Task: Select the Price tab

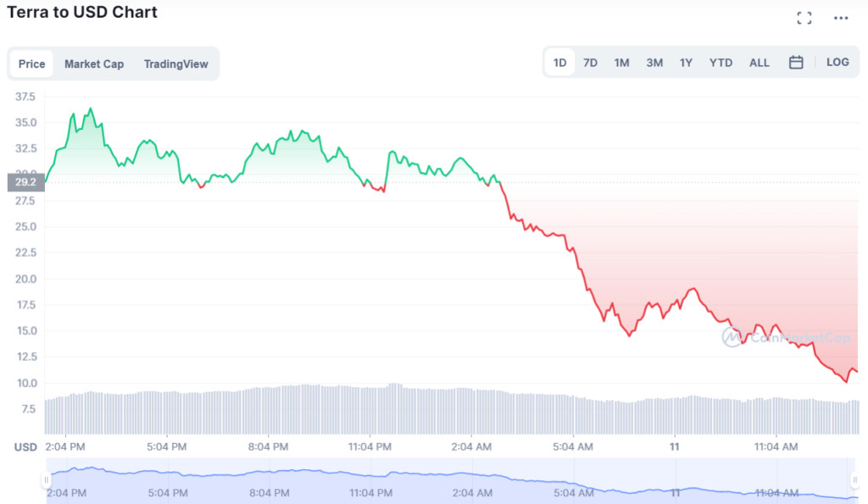Action: pyautogui.click(x=32, y=64)
